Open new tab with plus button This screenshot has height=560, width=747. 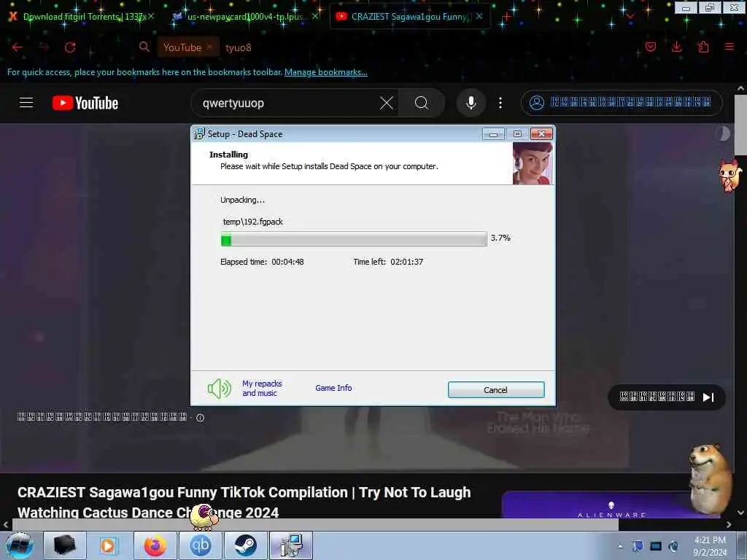pos(506,17)
